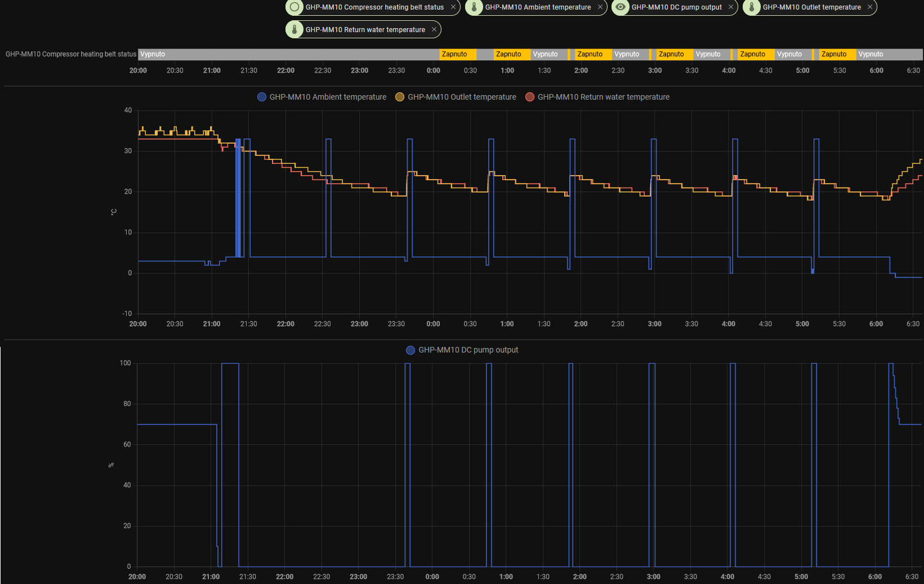
Task: Select the last Vypnuto segment near 6:00
Action: coord(890,54)
